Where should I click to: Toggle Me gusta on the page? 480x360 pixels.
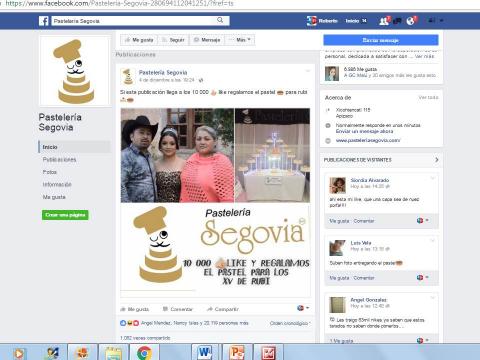click(139, 40)
